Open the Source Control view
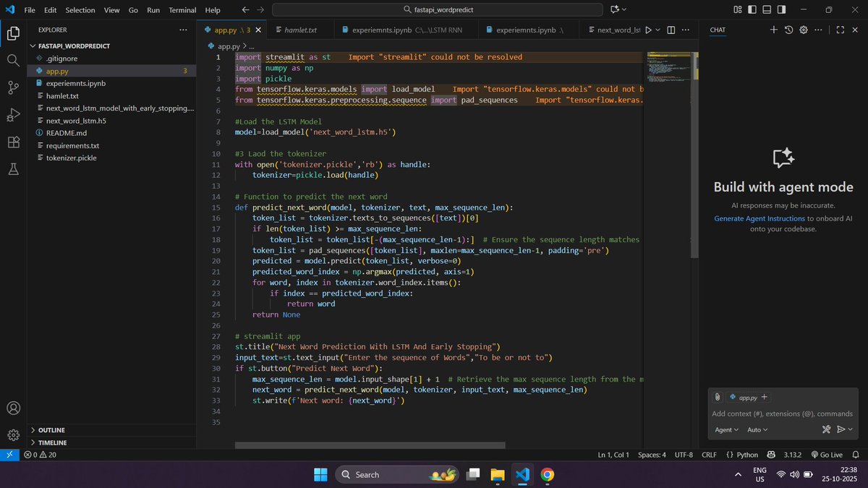Viewport: 868px width, 488px height. pyautogui.click(x=13, y=87)
